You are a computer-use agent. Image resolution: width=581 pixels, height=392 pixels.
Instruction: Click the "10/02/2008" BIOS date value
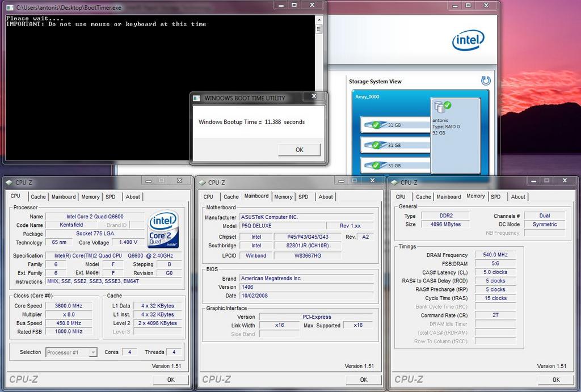[x=307, y=296]
